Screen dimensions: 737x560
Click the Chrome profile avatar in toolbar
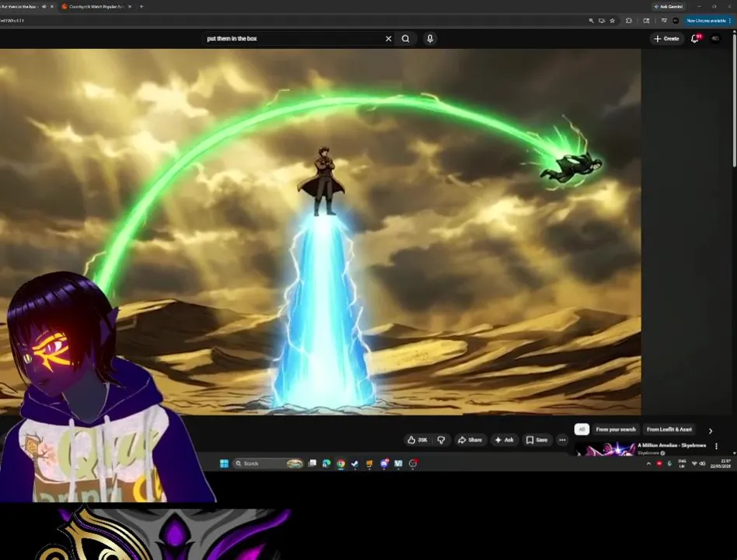676,21
